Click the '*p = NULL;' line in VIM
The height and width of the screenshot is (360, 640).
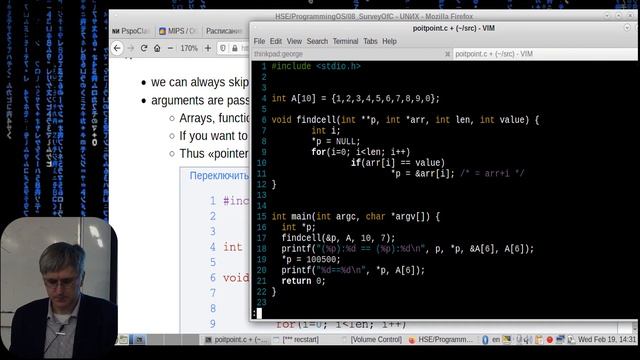tap(336, 141)
